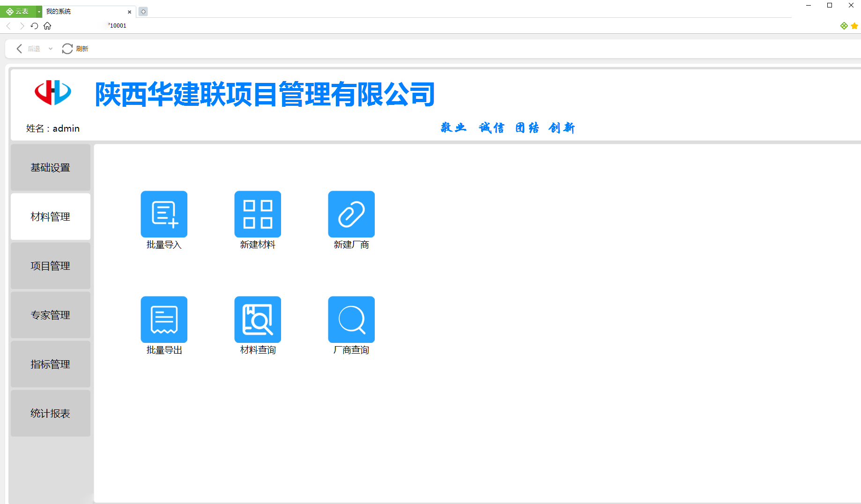The height and width of the screenshot is (504, 861).
Task: Open the 指标管理 sidebar menu
Action: (x=51, y=364)
